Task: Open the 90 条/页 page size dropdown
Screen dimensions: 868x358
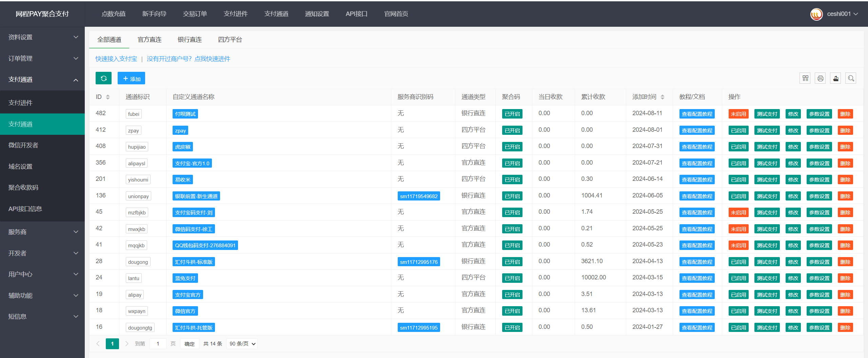Action: (242, 343)
